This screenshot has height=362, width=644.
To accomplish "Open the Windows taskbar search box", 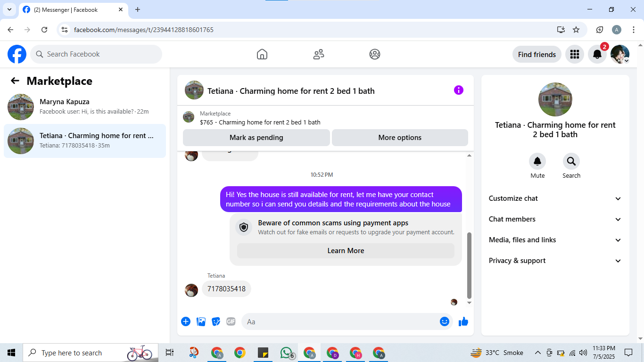I will 91,353.
